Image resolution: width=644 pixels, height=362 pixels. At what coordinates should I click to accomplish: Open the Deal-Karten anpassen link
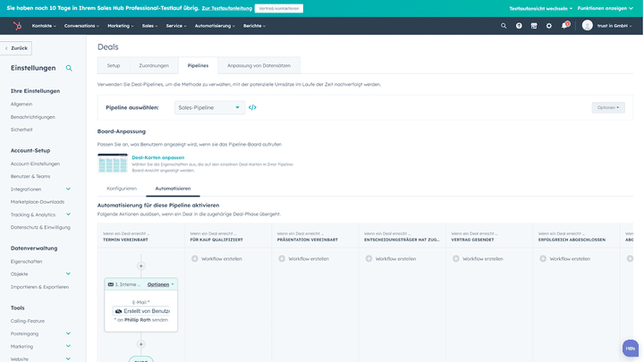tap(158, 157)
